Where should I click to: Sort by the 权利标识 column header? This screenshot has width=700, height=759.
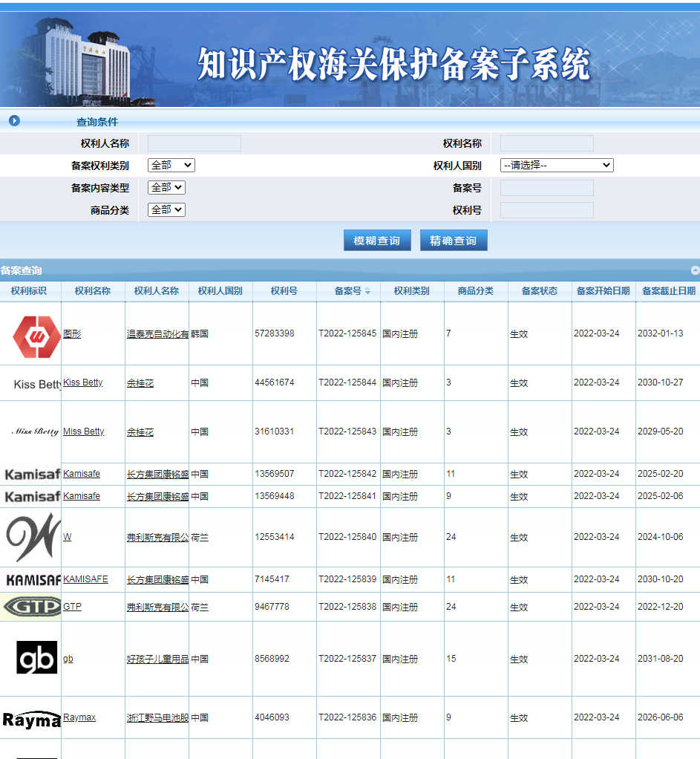tap(29, 291)
